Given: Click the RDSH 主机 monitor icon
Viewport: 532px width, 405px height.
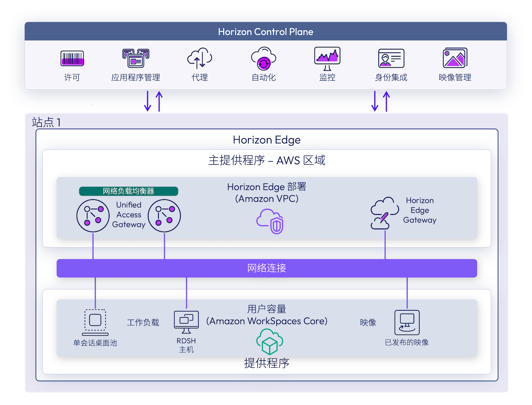Looking at the screenshot, I should [x=186, y=322].
